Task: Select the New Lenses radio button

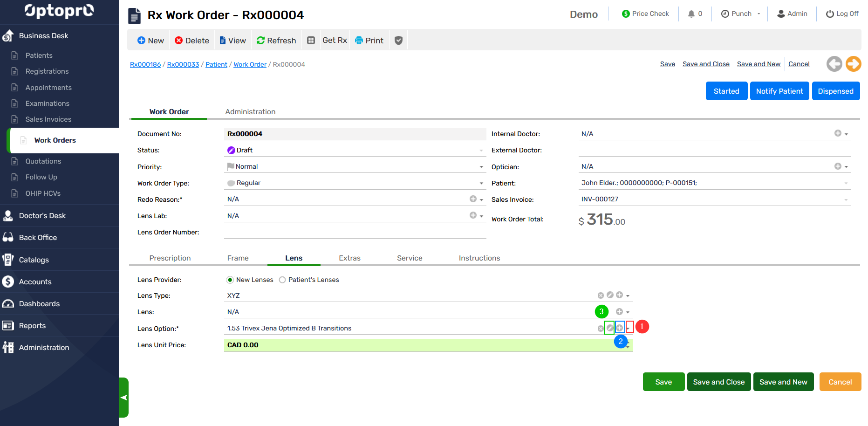Action: coord(230,280)
